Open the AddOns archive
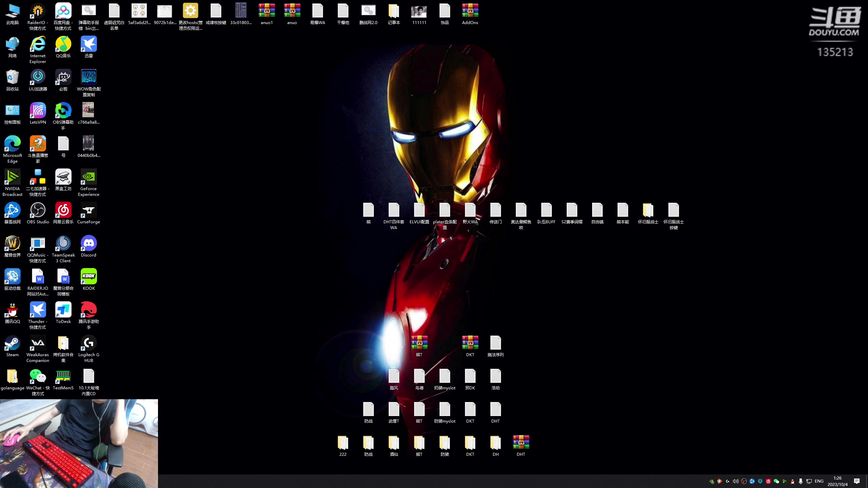 click(x=470, y=15)
